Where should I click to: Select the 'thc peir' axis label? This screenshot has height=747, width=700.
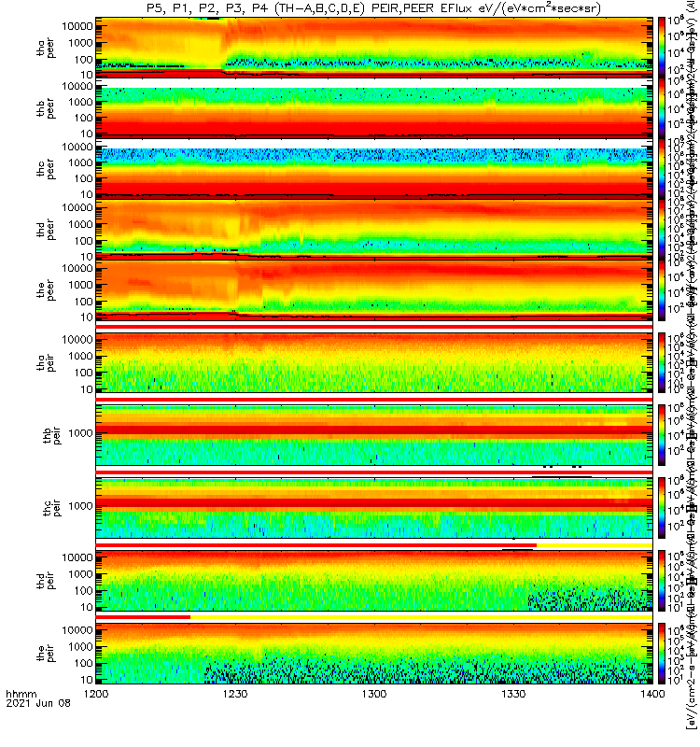[52, 508]
